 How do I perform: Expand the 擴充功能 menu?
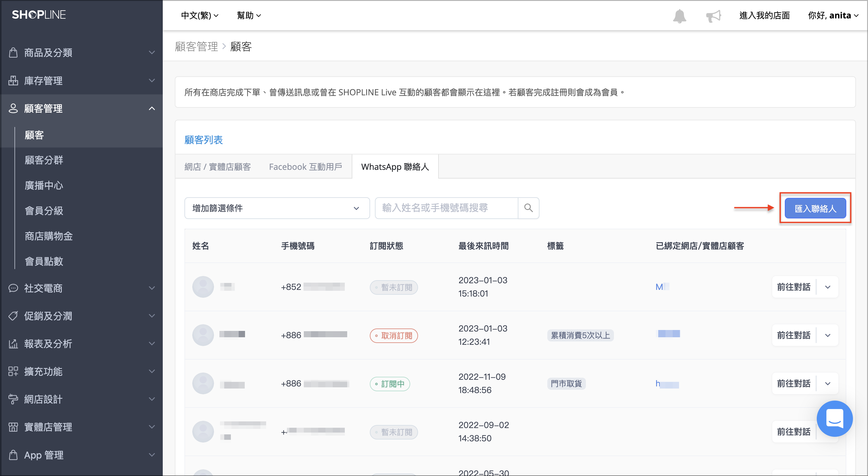point(152,371)
